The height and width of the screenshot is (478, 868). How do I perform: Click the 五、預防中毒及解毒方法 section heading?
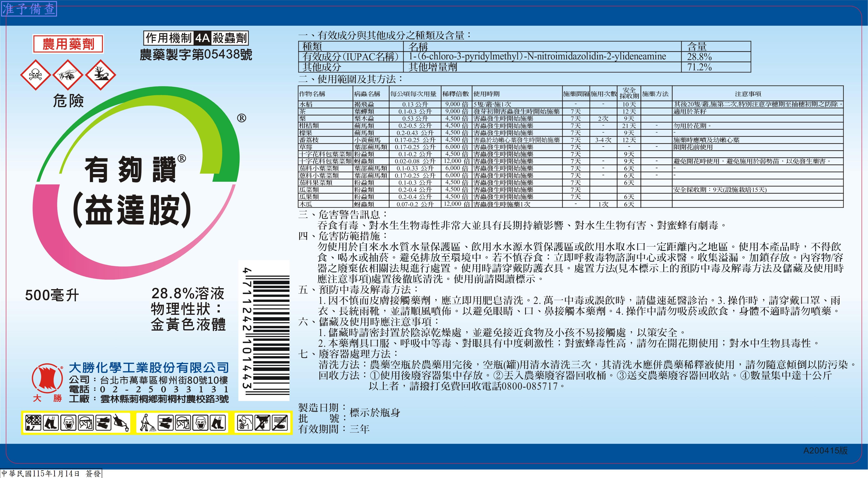(x=358, y=289)
